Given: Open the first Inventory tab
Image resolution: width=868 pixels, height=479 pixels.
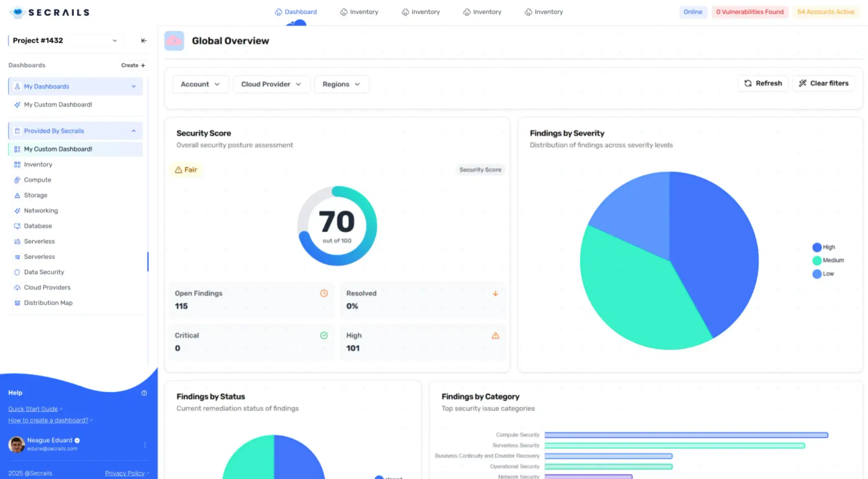Looking at the screenshot, I should click(359, 12).
